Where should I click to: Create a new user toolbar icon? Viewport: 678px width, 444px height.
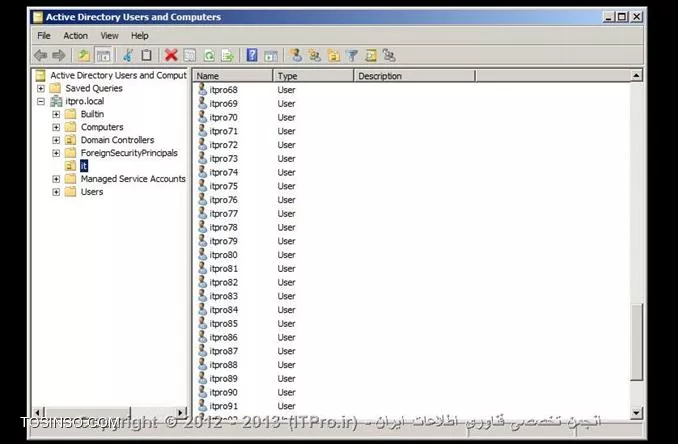pos(296,55)
